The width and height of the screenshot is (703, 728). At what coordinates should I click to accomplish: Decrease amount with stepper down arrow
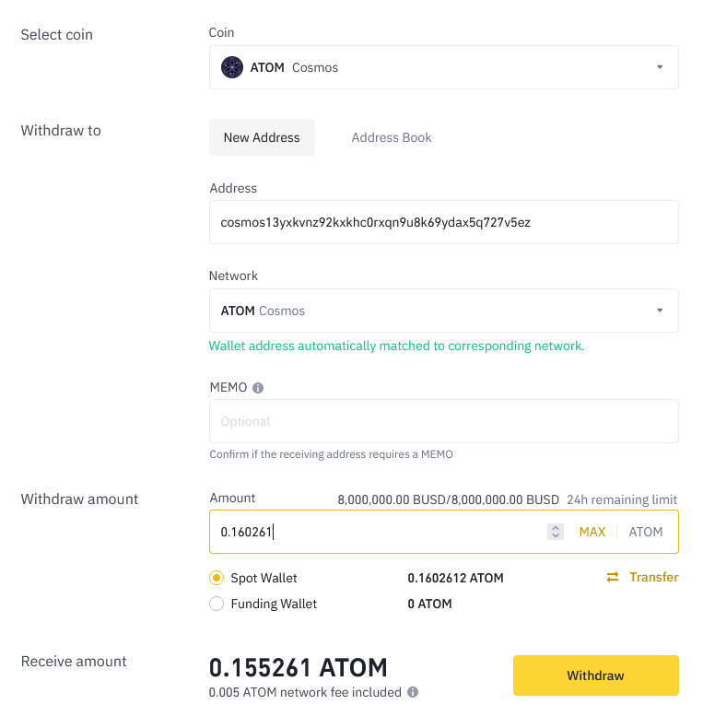pos(556,535)
